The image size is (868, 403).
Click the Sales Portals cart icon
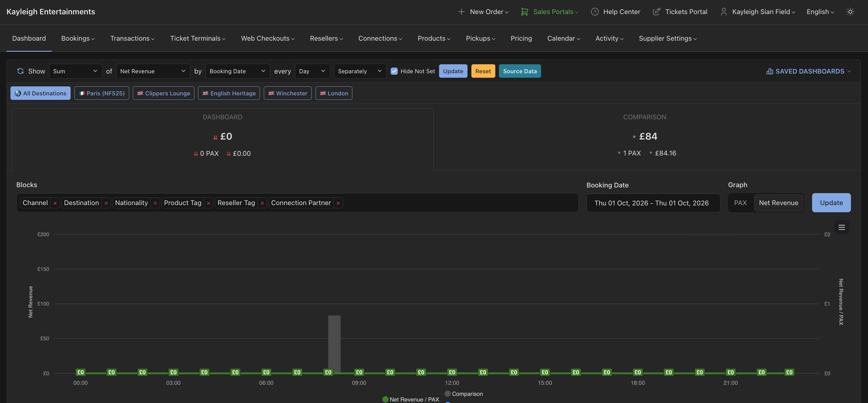[524, 12]
